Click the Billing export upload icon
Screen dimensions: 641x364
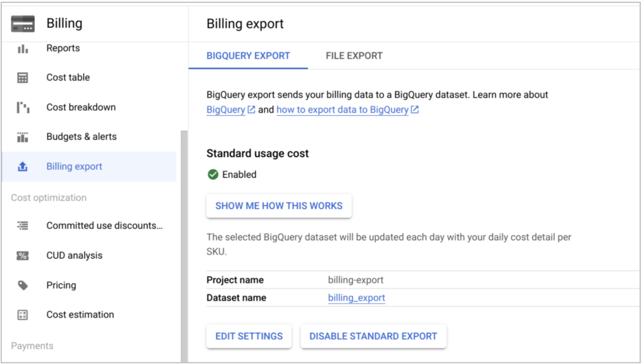click(x=23, y=167)
